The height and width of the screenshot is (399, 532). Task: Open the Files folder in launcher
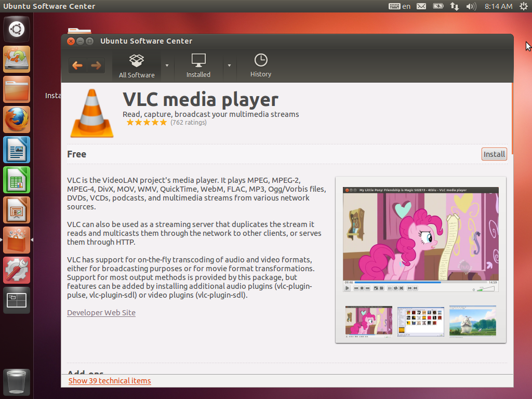[17, 89]
